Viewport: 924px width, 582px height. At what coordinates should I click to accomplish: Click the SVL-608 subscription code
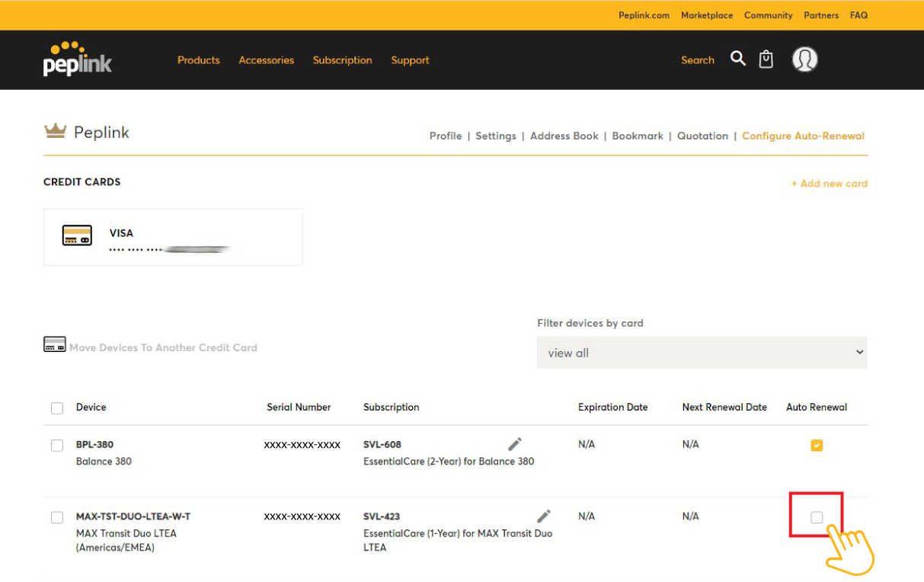click(382, 445)
